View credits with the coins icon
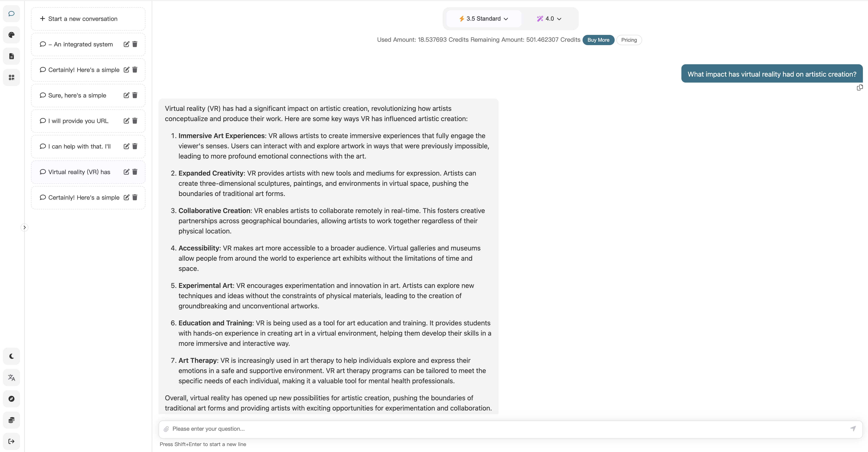 point(11,420)
